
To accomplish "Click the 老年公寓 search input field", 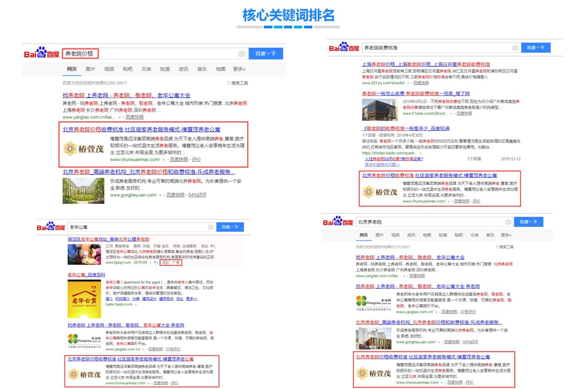I will [x=137, y=227].
